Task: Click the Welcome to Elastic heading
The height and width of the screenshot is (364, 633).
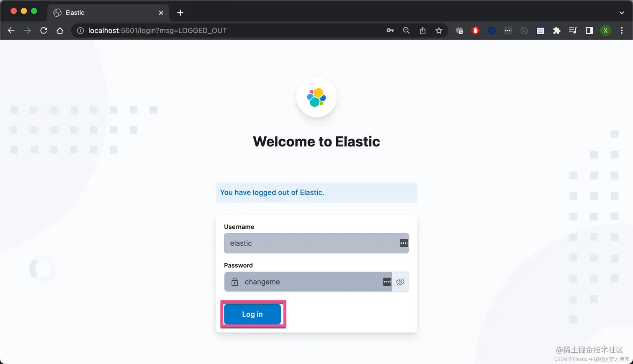Action: 316,141
